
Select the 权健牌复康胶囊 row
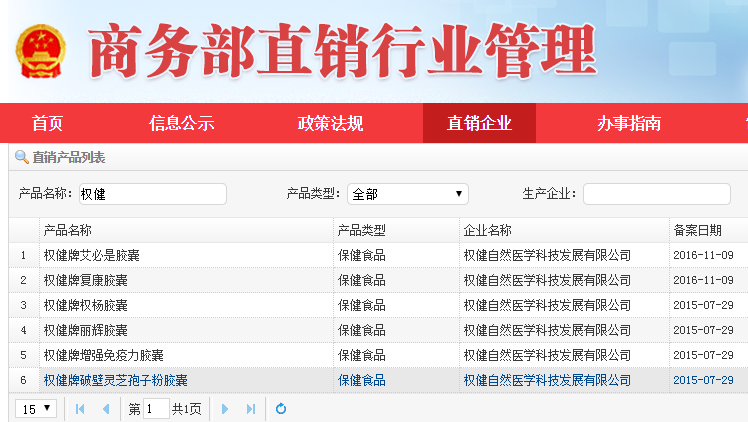[378, 280]
